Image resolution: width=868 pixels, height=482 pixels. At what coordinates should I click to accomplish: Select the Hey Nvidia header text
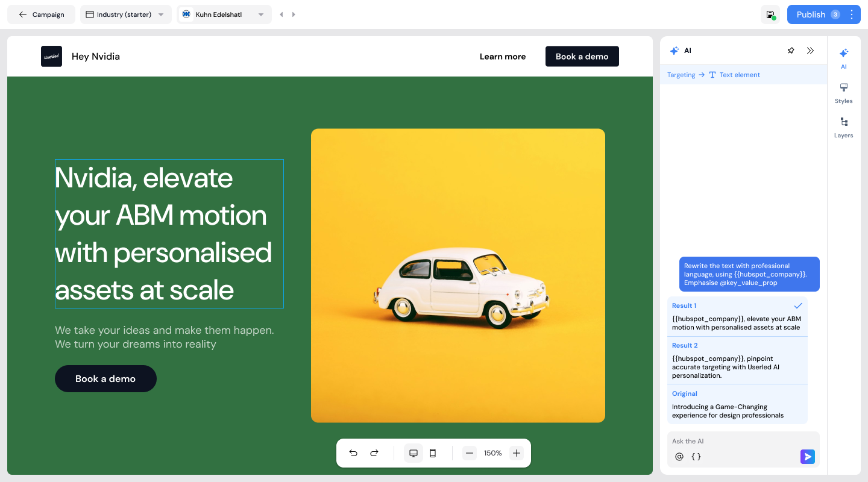(x=96, y=57)
